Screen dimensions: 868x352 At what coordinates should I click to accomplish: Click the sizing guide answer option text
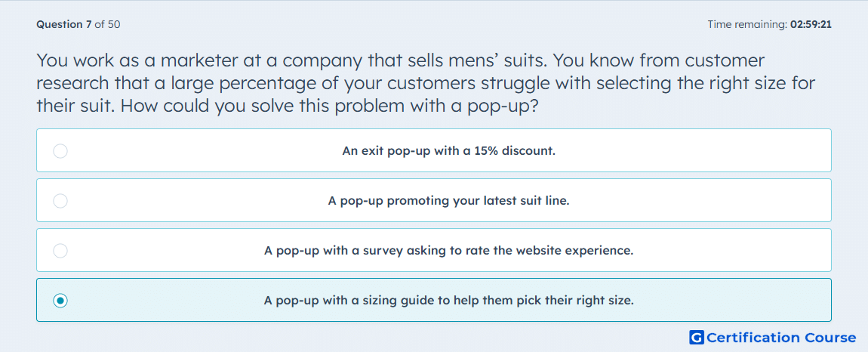point(449,301)
